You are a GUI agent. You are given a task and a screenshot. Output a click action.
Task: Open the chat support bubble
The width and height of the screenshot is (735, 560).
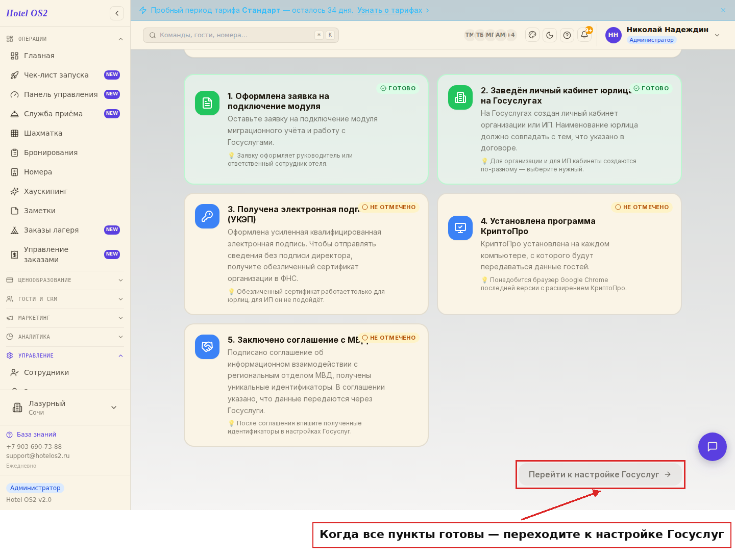(712, 447)
